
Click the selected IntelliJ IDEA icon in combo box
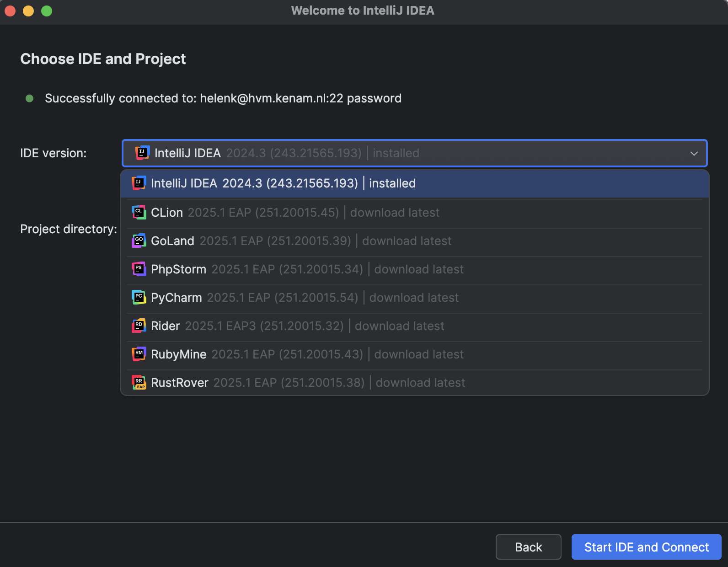[143, 153]
